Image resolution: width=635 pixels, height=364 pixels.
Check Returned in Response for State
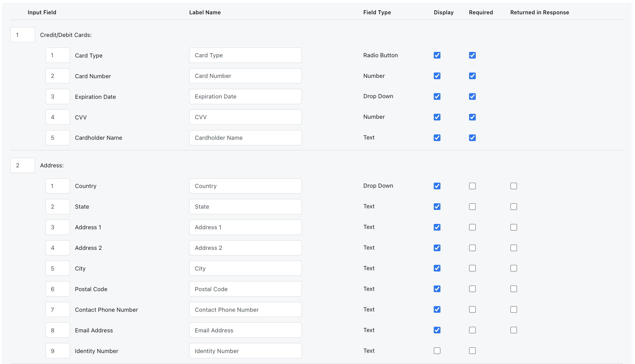coord(514,207)
